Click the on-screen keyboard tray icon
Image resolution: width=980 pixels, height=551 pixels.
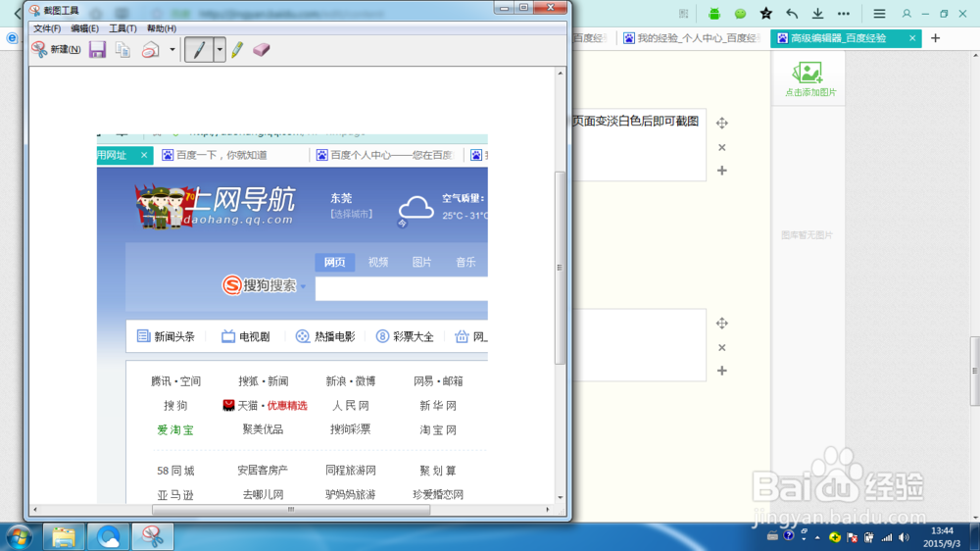point(772,536)
